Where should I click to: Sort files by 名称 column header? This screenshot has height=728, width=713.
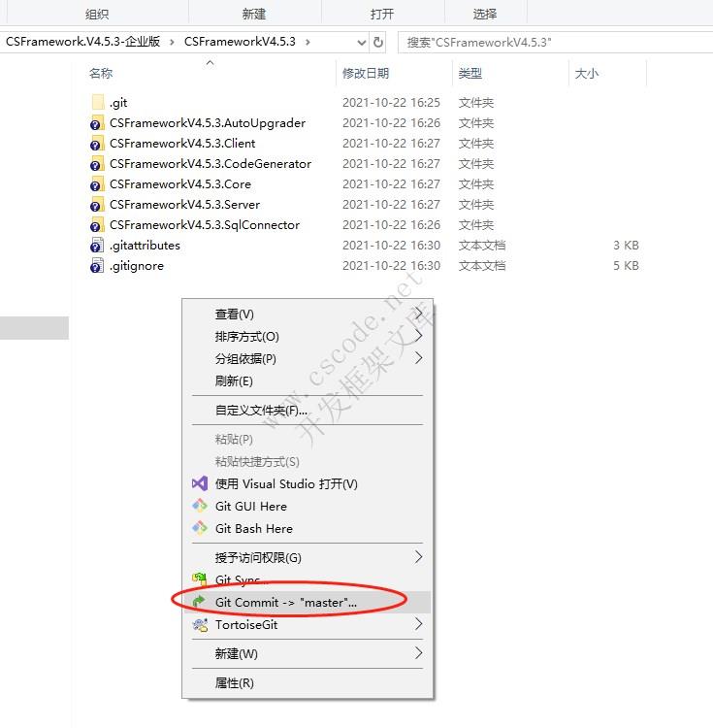[x=101, y=73]
